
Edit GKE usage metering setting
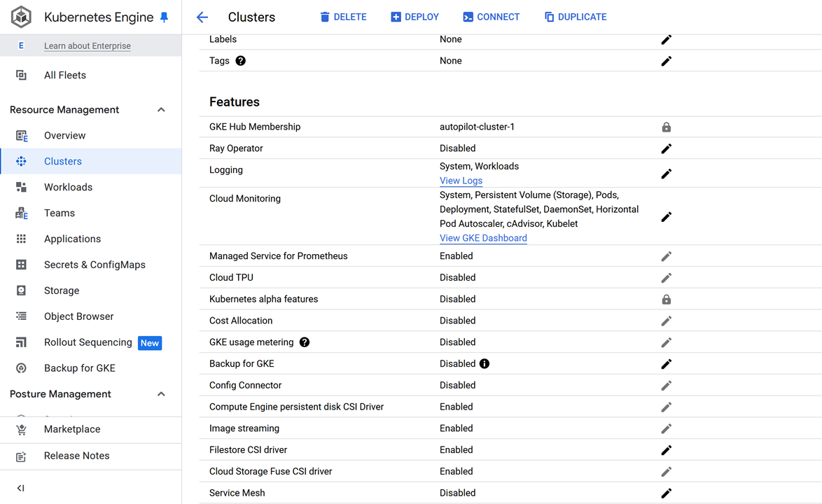pos(667,342)
